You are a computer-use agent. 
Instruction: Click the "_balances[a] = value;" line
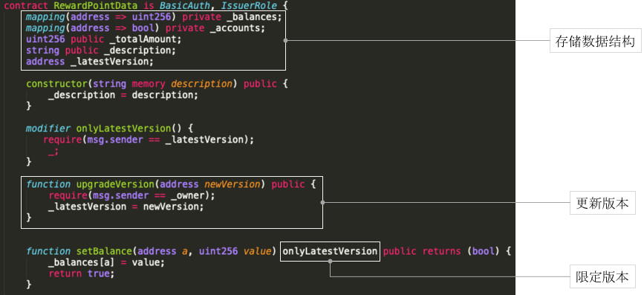click(106, 262)
